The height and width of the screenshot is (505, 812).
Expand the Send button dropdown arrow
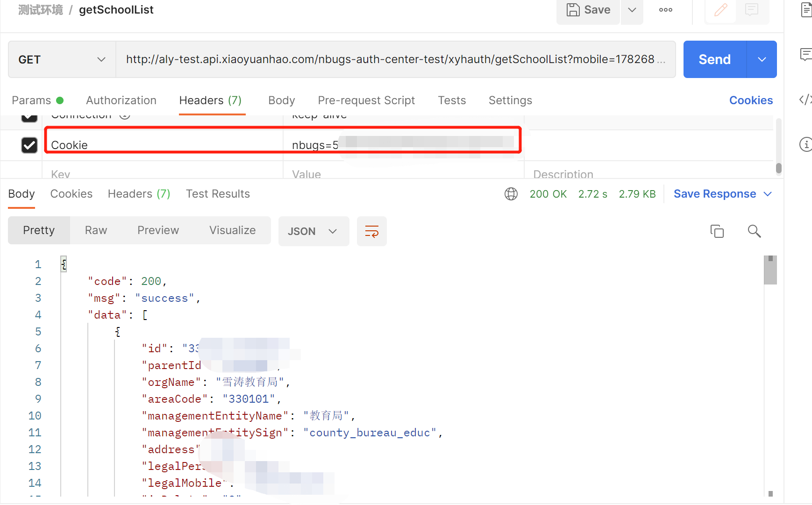pos(762,59)
